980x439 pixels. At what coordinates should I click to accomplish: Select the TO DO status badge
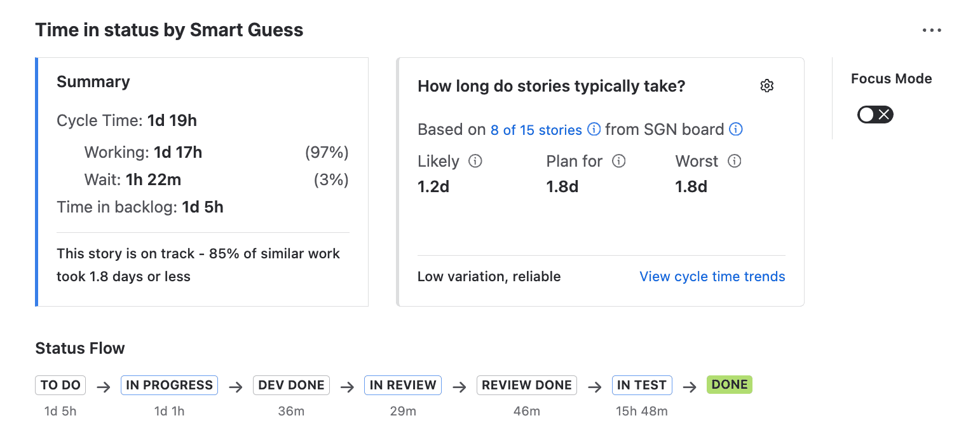click(x=60, y=385)
